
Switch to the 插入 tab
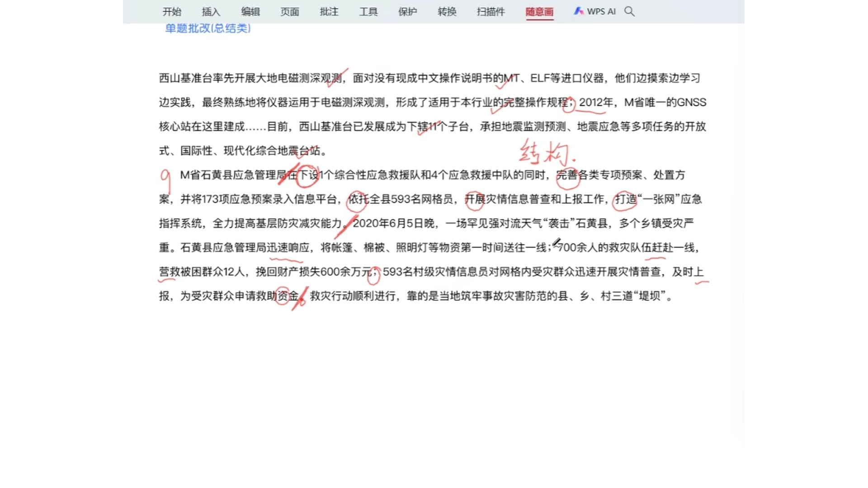(x=211, y=12)
